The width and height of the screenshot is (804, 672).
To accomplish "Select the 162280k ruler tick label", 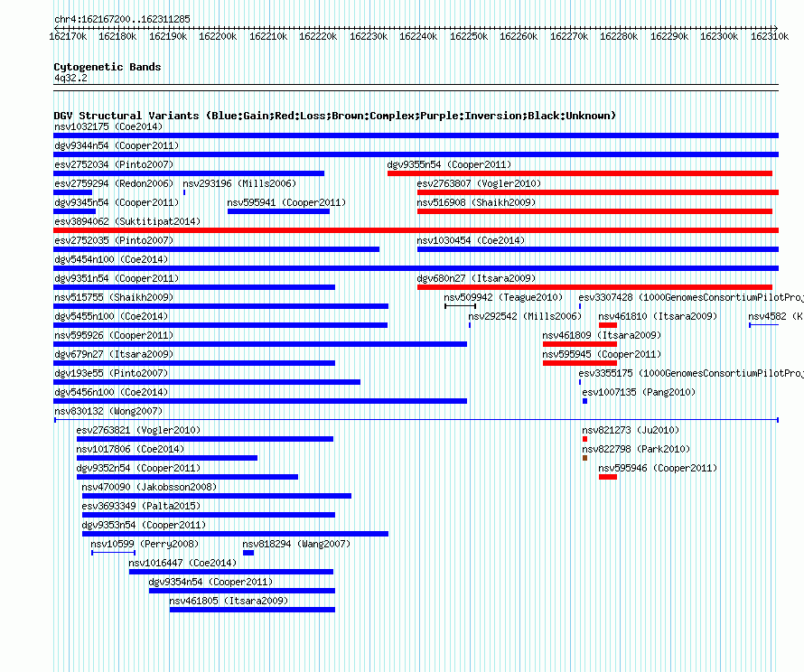I will click(619, 36).
